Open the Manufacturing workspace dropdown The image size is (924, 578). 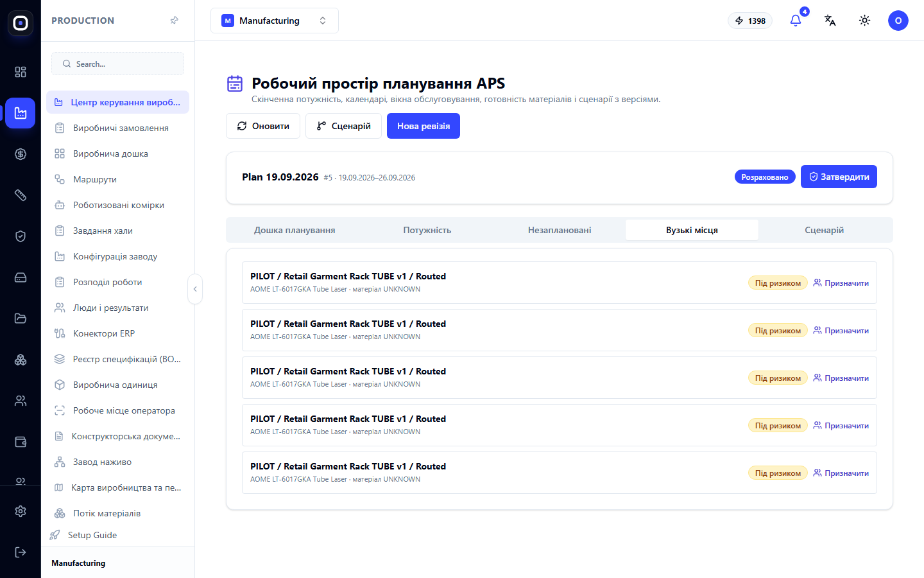[275, 21]
